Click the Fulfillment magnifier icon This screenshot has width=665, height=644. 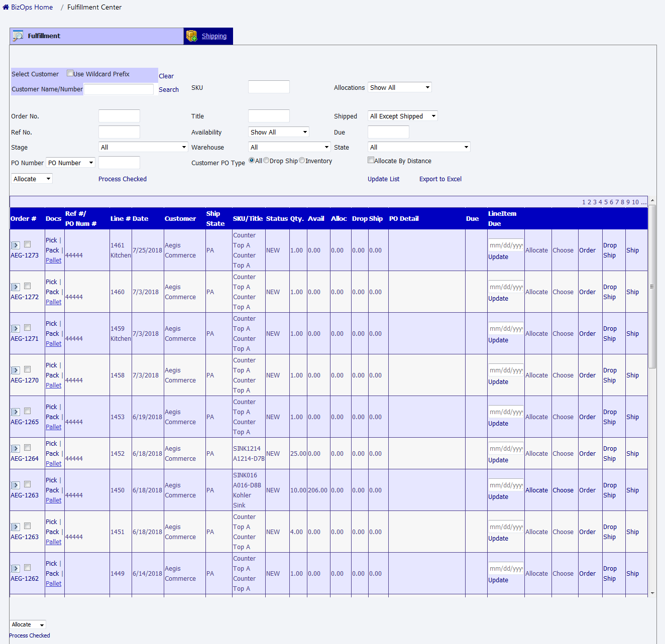pyautogui.click(x=18, y=36)
